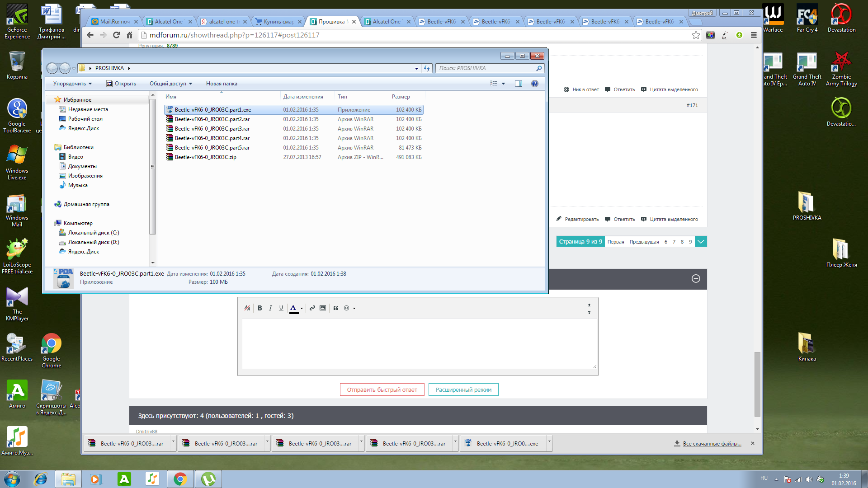Open uTorrent from the taskbar
Screen dimensions: 868x488
tap(208, 479)
